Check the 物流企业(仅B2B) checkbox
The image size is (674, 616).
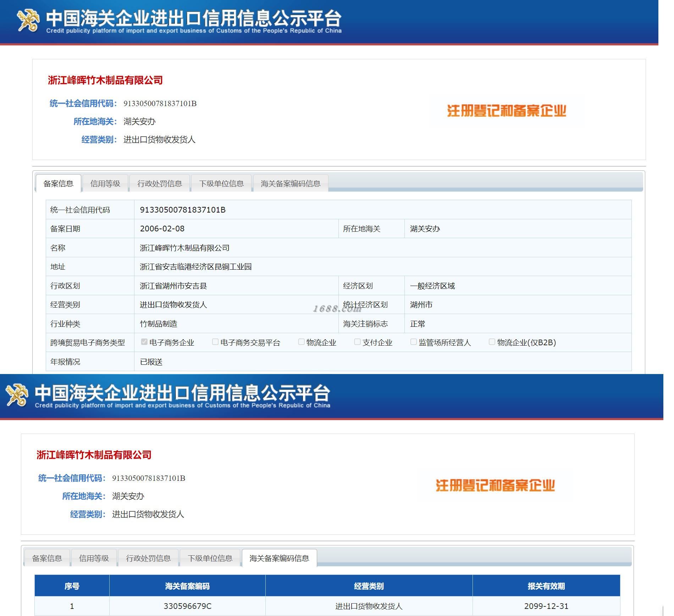[x=492, y=342]
